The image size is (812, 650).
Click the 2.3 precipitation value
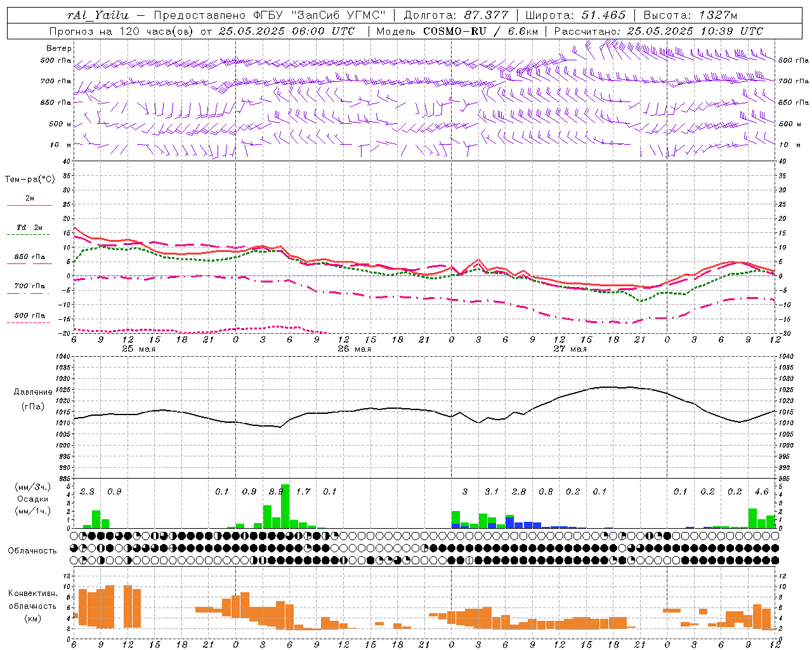[88, 491]
